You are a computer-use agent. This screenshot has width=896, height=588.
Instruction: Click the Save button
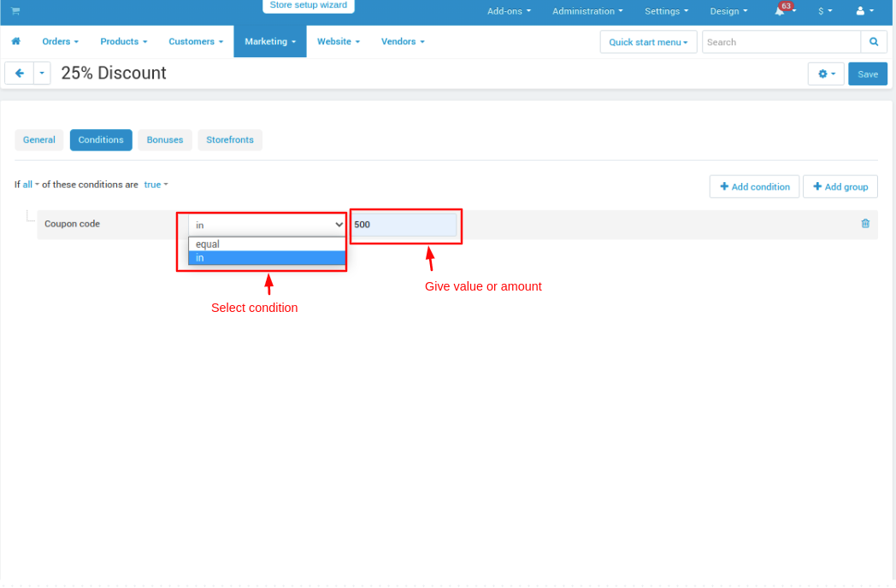coord(867,74)
